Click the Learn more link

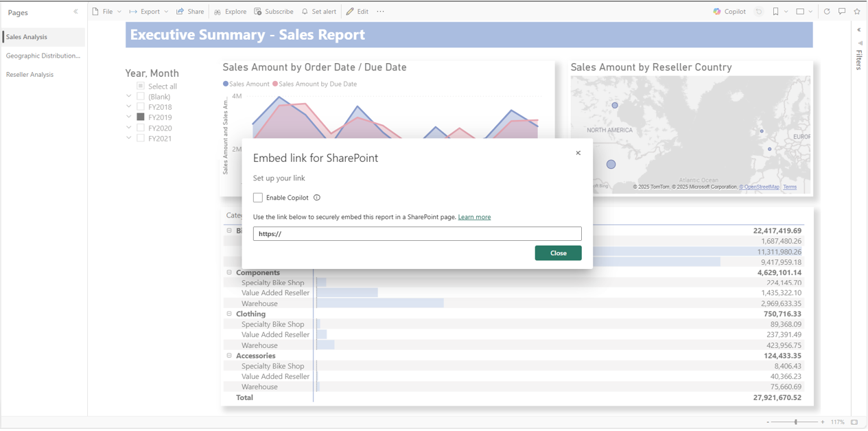tap(474, 217)
